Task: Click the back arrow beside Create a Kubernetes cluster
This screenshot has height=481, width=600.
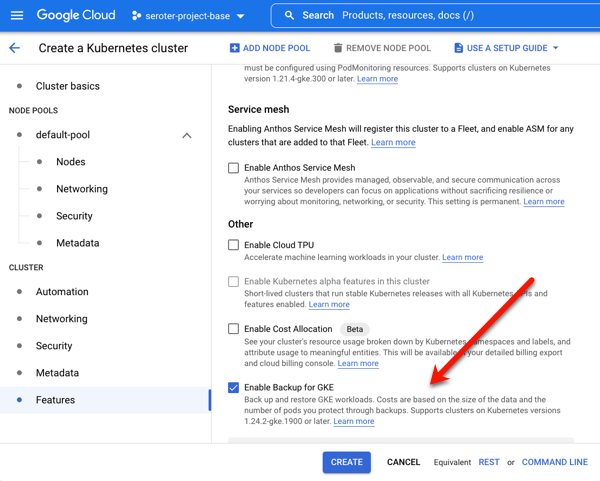Action: 14,48
